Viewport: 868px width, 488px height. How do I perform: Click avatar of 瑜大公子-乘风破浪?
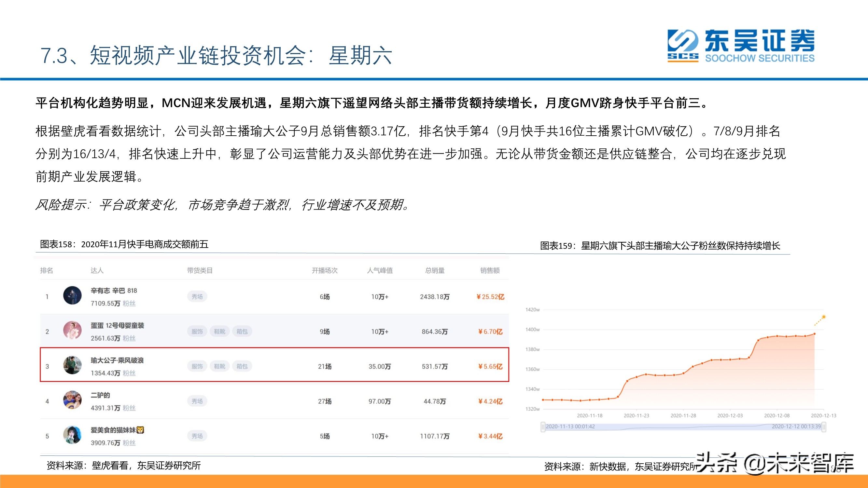[x=73, y=365]
